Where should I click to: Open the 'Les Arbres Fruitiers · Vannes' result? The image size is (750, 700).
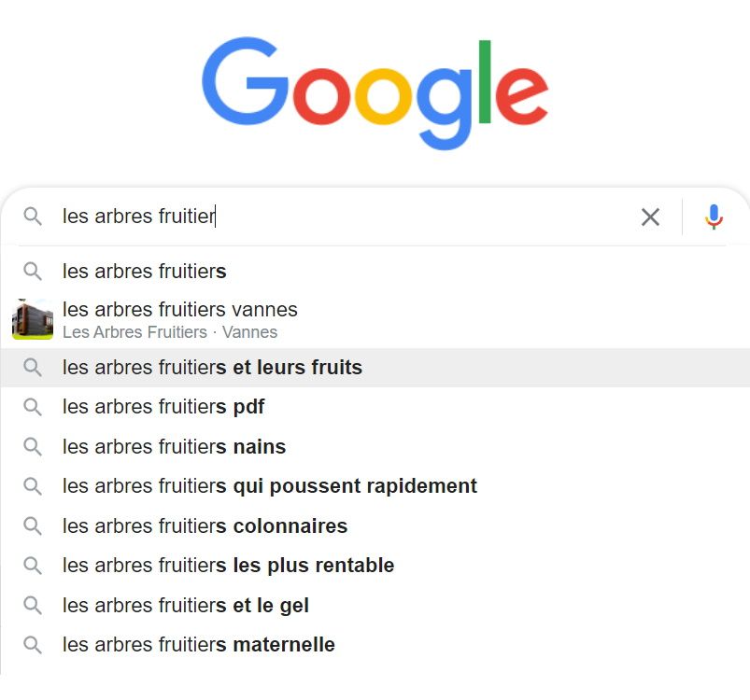179,318
